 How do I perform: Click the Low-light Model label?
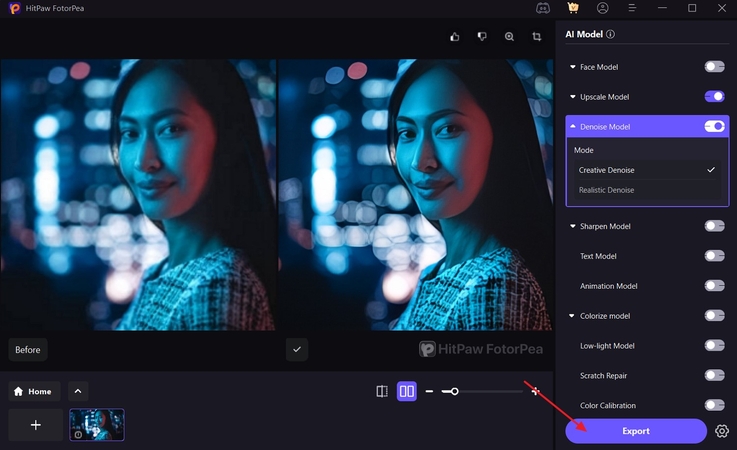click(607, 346)
